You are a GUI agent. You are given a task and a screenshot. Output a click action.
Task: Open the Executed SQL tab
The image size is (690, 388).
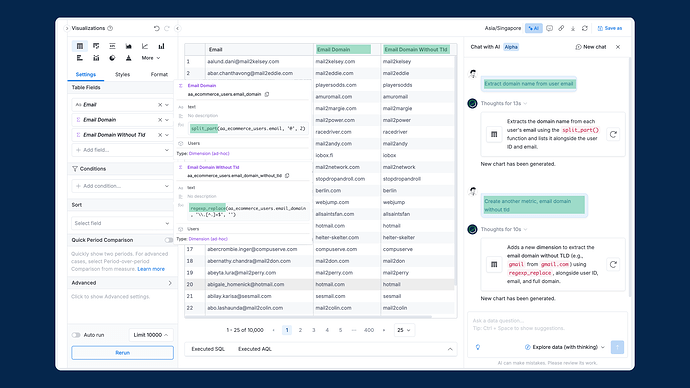pos(208,349)
